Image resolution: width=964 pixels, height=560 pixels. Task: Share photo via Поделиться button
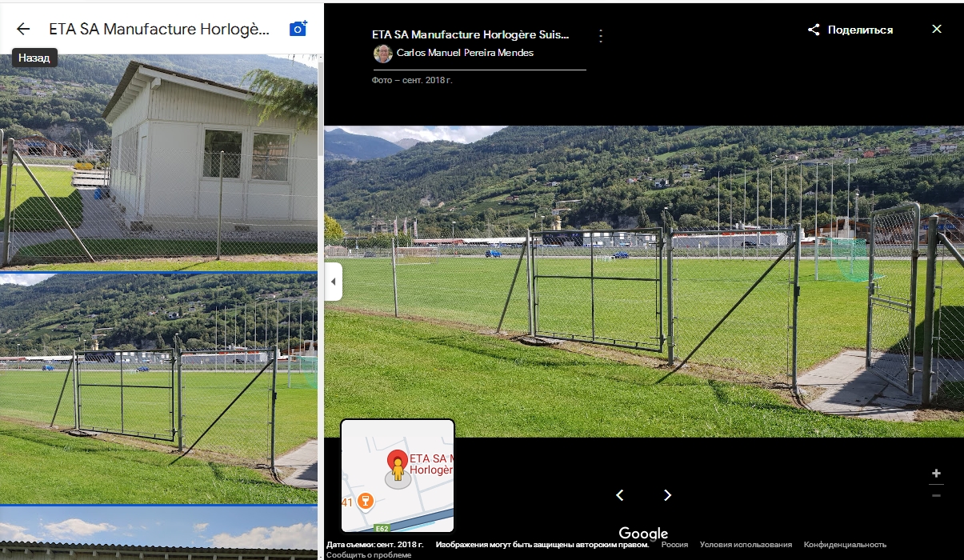(x=850, y=30)
